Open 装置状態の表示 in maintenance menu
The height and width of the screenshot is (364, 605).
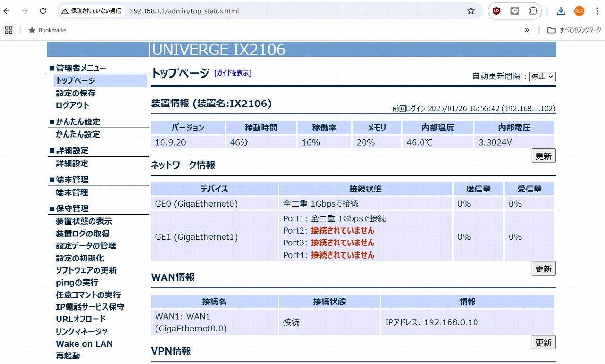tap(84, 221)
